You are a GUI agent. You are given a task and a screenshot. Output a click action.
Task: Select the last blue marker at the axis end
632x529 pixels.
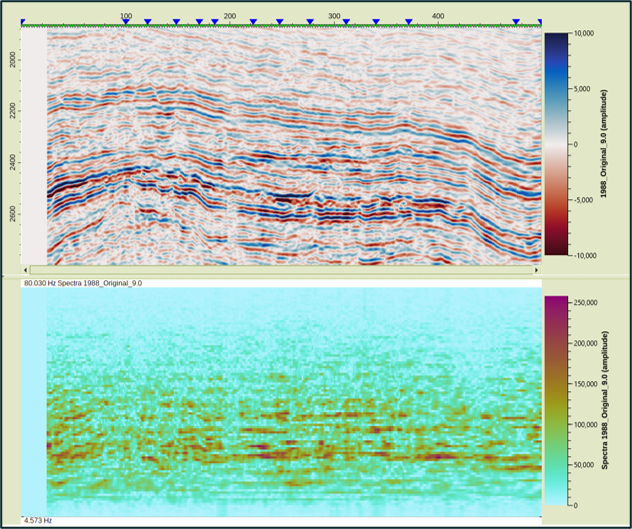540,22
